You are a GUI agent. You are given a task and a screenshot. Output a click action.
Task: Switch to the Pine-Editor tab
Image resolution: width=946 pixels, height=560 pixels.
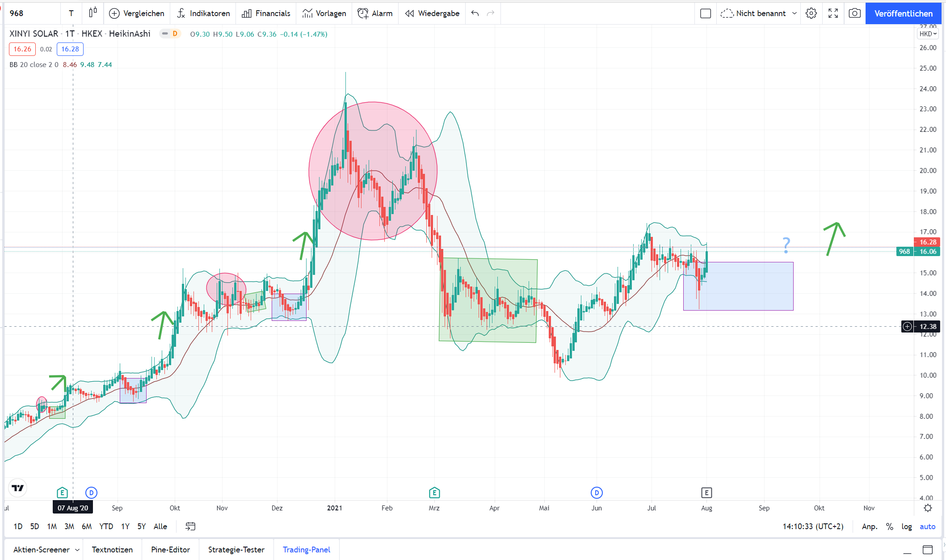(x=170, y=549)
